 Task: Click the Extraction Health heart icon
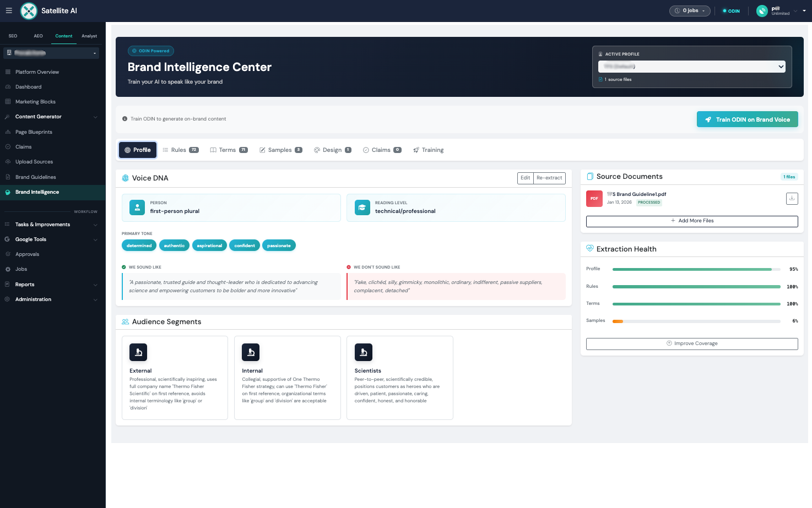tap(590, 249)
